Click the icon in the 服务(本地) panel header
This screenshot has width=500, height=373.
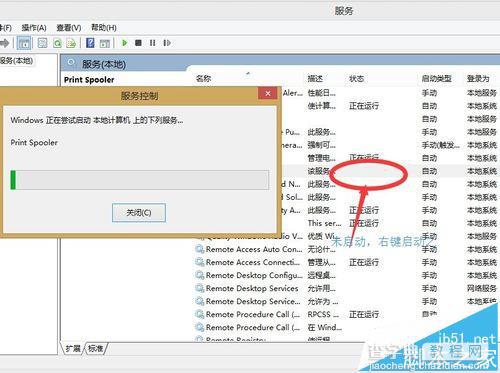click(x=71, y=63)
